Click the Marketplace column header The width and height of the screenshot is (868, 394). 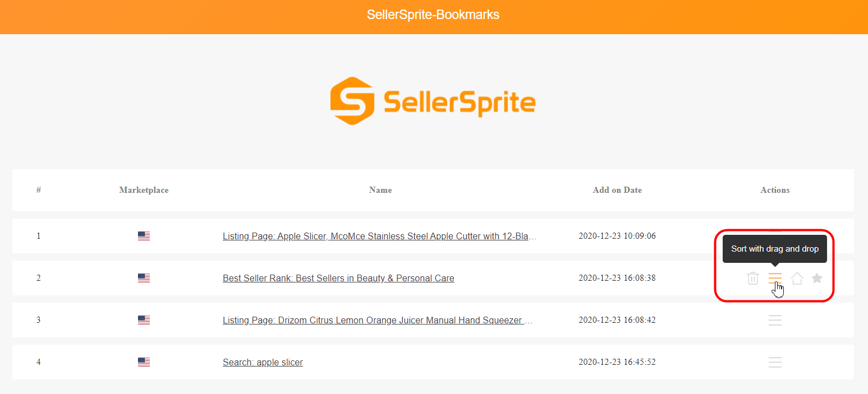pos(144,190)
